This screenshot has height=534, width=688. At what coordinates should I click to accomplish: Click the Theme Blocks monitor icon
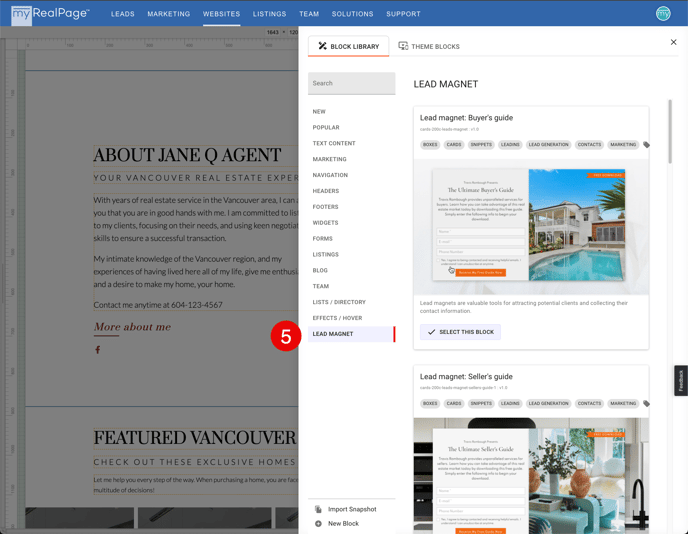coord(403,46)
